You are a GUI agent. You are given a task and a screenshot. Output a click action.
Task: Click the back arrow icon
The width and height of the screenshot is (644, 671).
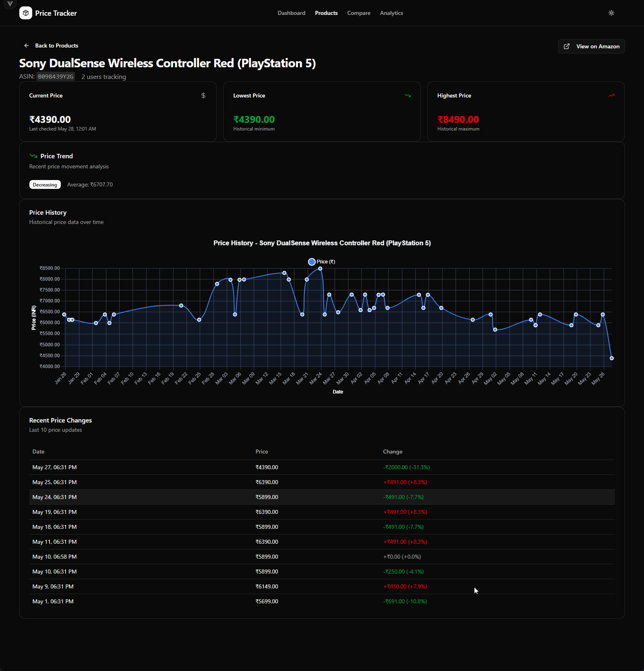[x=27, y=46]
